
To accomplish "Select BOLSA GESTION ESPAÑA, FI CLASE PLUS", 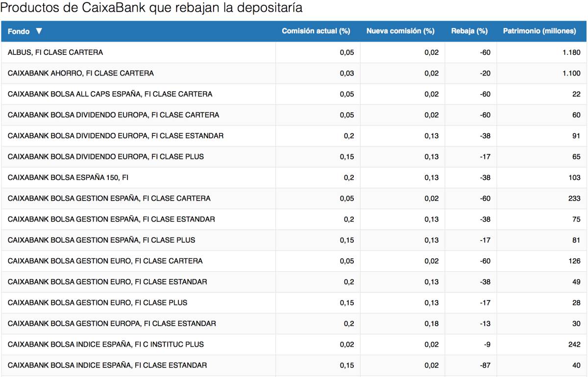I will click(294, 240).
